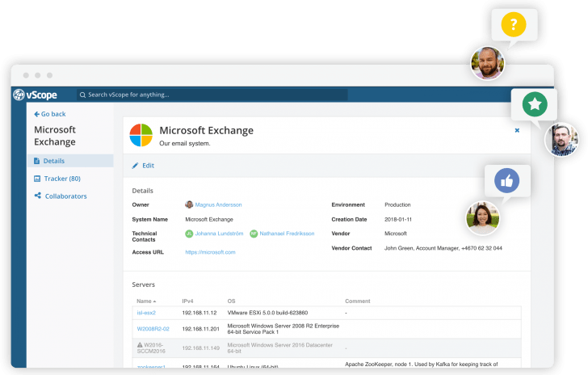Click the OS column header
Screen dimensions: 588x375
[x=231, y=301]
